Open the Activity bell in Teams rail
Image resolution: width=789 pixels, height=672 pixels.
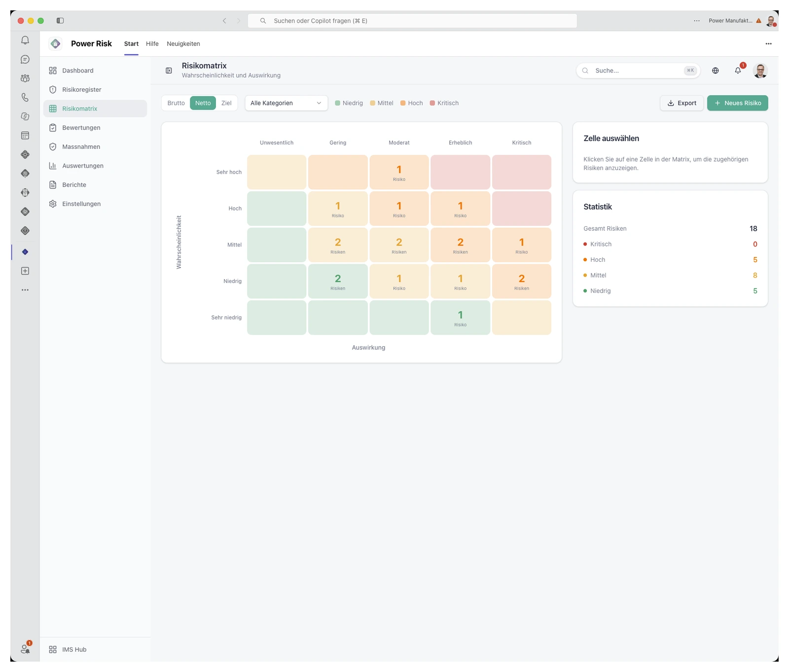pyautogui.click(x=25, y=40)
